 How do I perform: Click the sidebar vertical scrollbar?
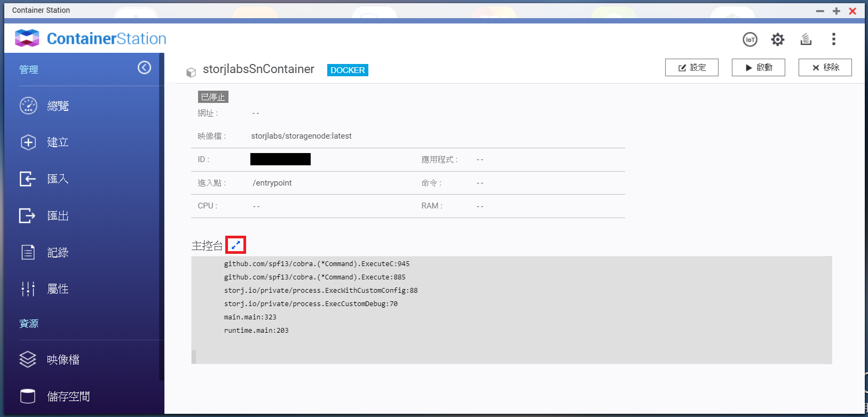[x=161, y=216]
